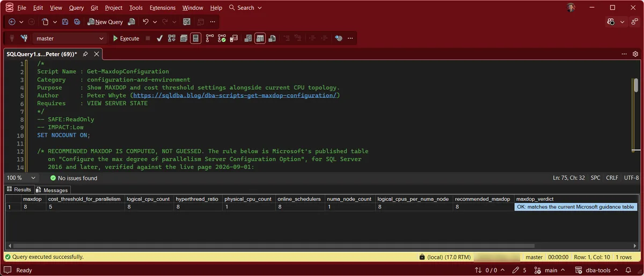Click the Change Connection icon
The image size is (644, 276).
click(x=24, y=39)
